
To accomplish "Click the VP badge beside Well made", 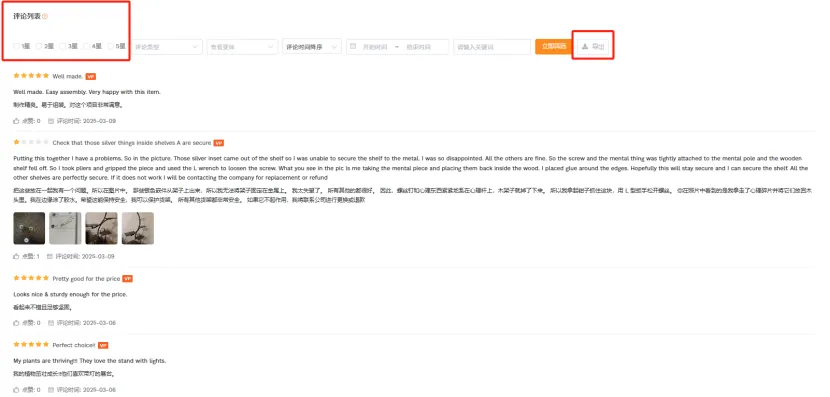I will [x=91, y=76].
